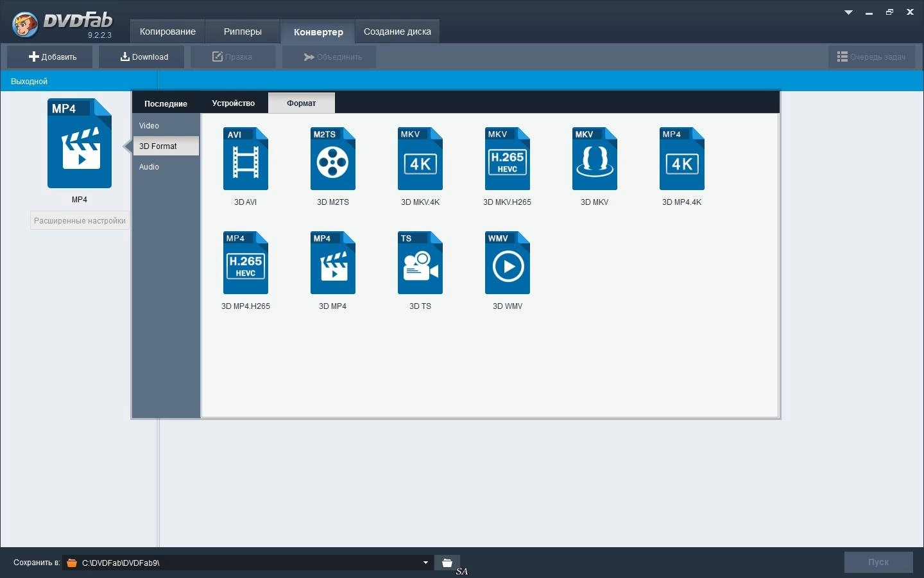The image size is (924, 578).
Task: Choose the 3D M2TS format icon
Action: (333, 159)
